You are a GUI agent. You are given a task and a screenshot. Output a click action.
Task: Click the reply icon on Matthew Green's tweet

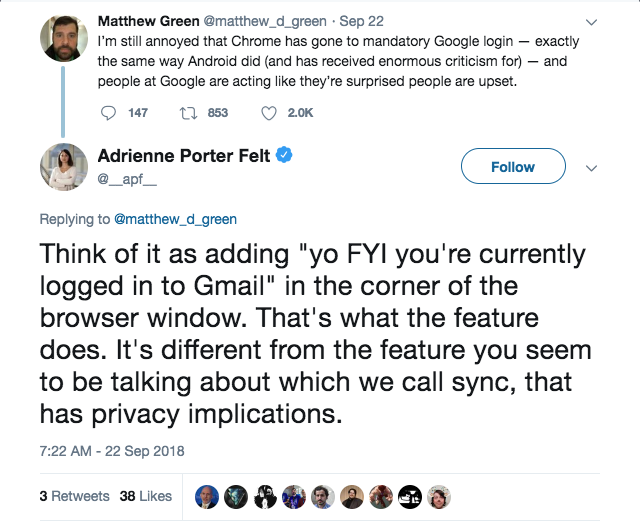(109, 113)
